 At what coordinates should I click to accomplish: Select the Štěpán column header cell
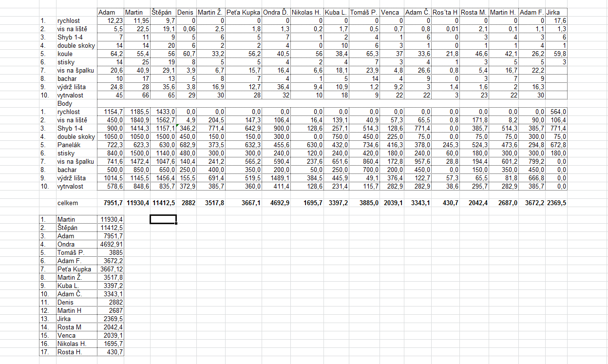click(x=163, y=12)
